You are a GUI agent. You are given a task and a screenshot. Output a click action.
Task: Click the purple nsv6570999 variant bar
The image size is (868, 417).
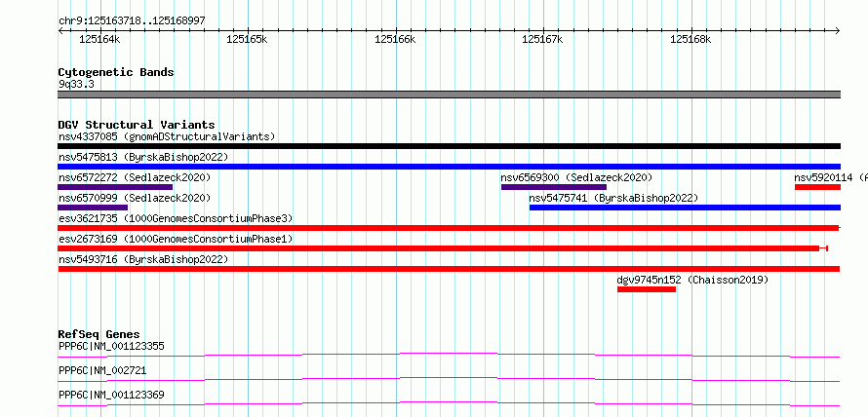(x=93, y=208)
